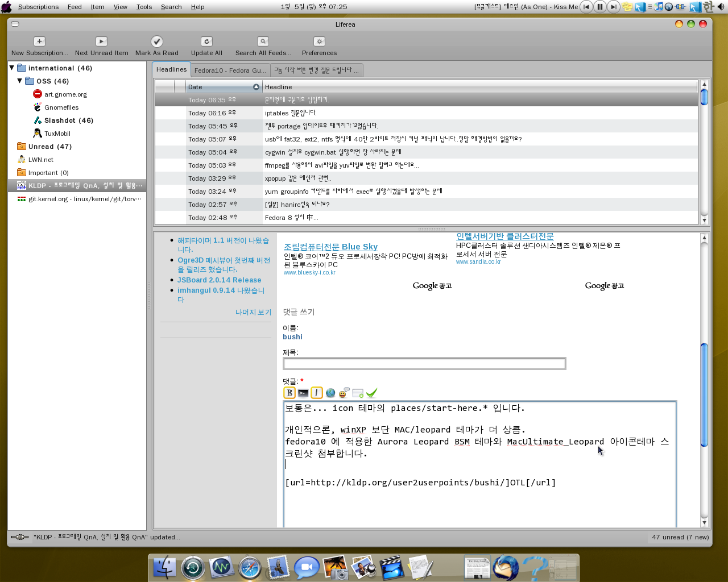Open the video chat icon in the dock

(307, 567)
